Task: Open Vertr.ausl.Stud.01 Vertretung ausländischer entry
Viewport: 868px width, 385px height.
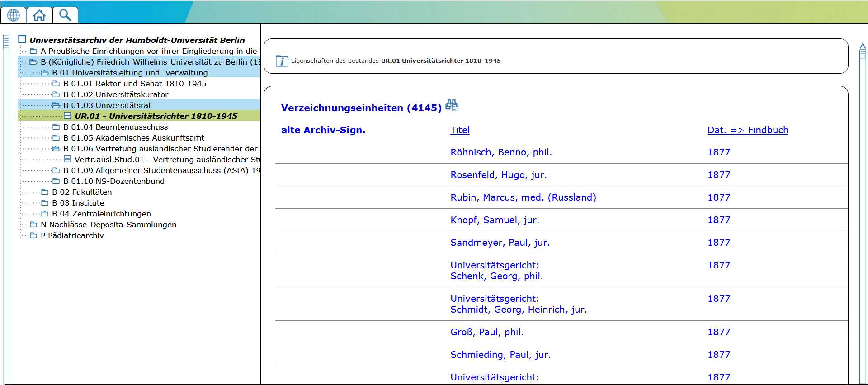Action: [167, 160]
